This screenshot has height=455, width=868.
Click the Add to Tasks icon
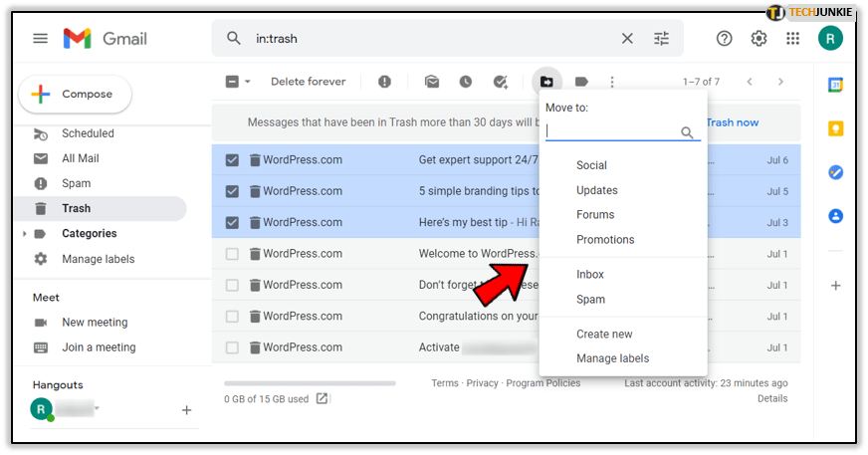click(x=501, y=82)
